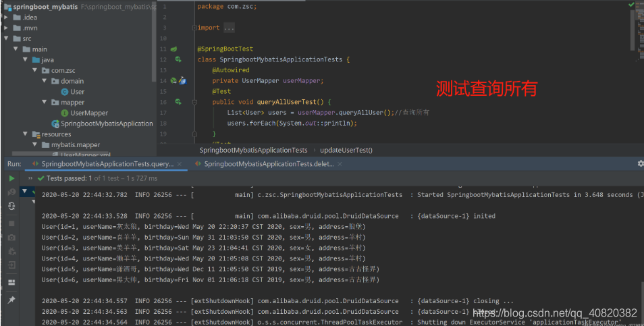Click the bug-with-cross icon in the Run sidebar

(11, 251)
